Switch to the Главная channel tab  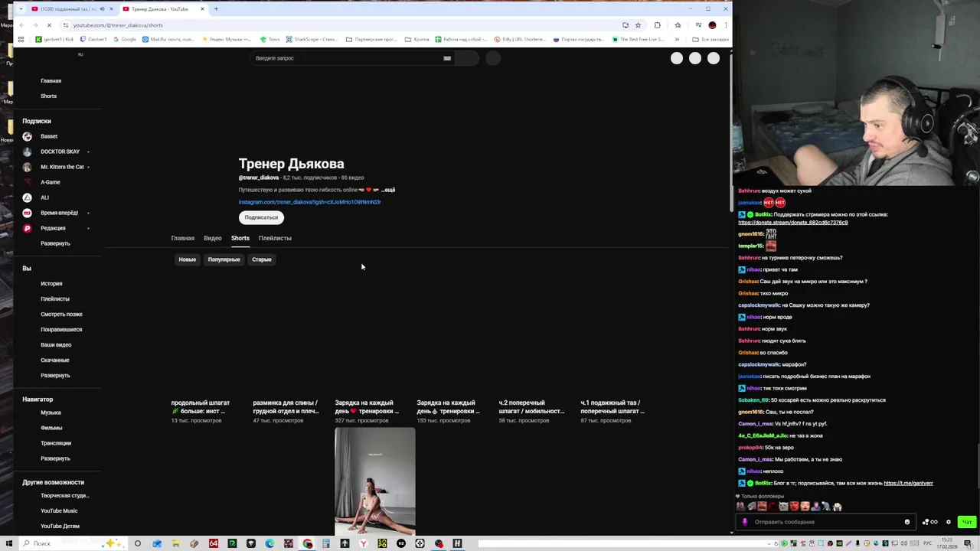tap(182, 238)
